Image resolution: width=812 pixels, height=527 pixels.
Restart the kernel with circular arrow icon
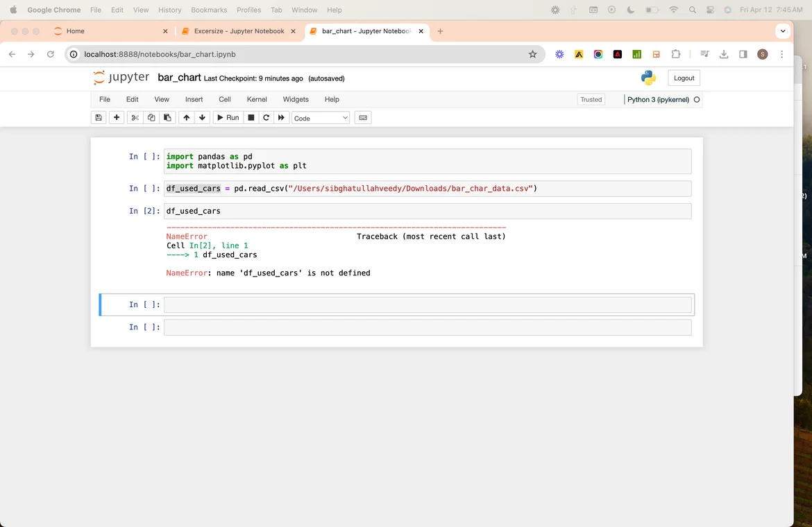pos(266,118)
